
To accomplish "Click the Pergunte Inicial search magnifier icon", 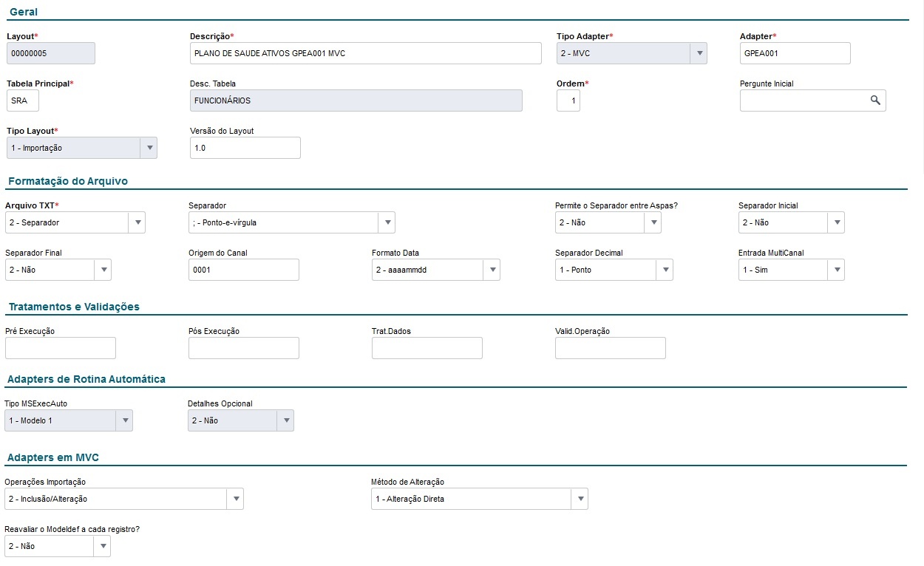I will (875, 100).
